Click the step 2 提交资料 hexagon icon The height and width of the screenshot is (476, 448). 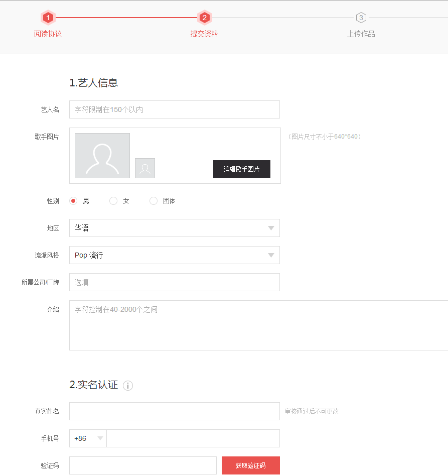(x=204, y=17)
